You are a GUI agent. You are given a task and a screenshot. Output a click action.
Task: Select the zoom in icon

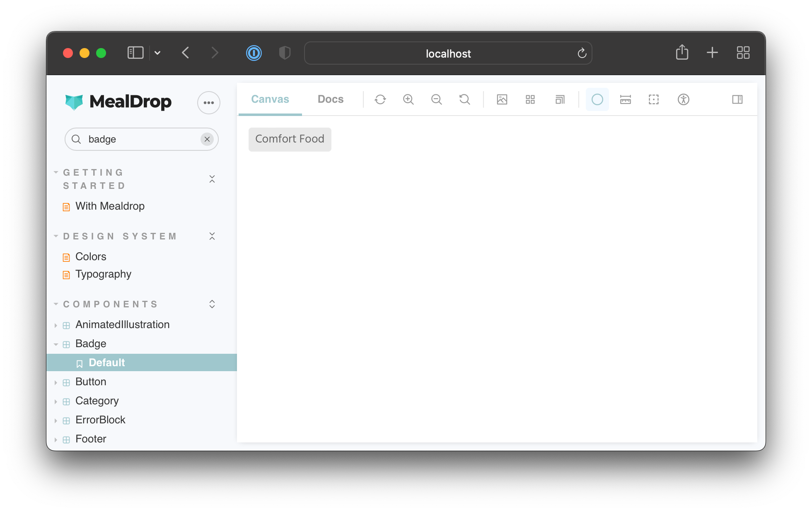point(408,99)
